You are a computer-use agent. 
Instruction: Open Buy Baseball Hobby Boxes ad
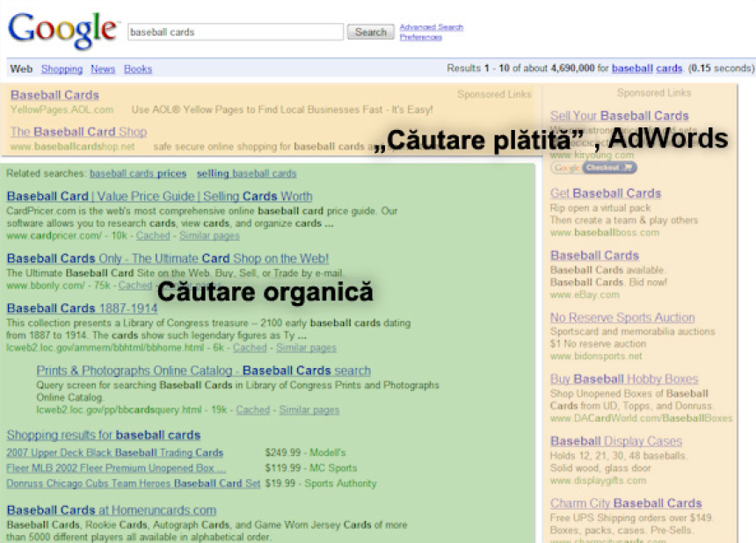point(624,379)
